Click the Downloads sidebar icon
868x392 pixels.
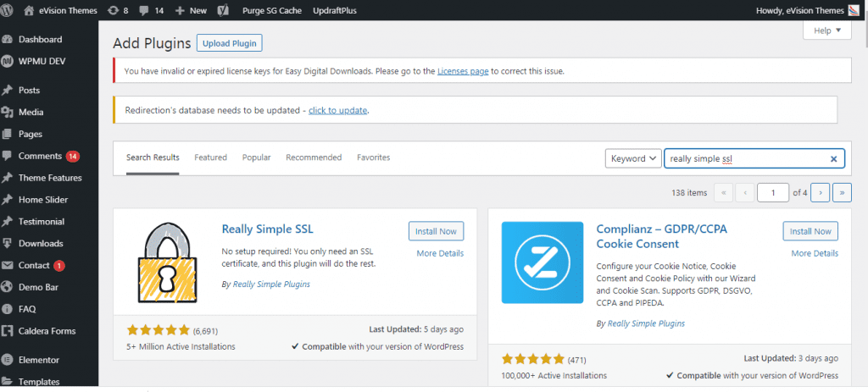click(7, 243)
